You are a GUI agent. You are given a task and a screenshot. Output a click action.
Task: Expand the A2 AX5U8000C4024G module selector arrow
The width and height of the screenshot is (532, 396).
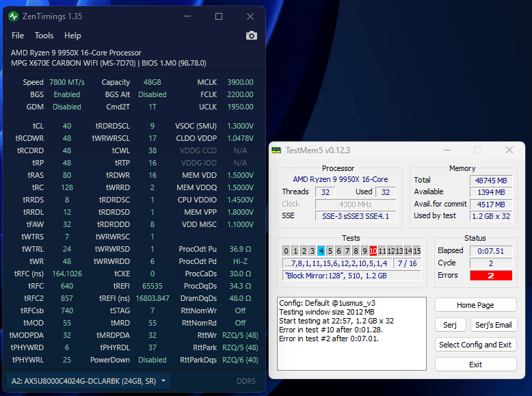coord(163,381)
